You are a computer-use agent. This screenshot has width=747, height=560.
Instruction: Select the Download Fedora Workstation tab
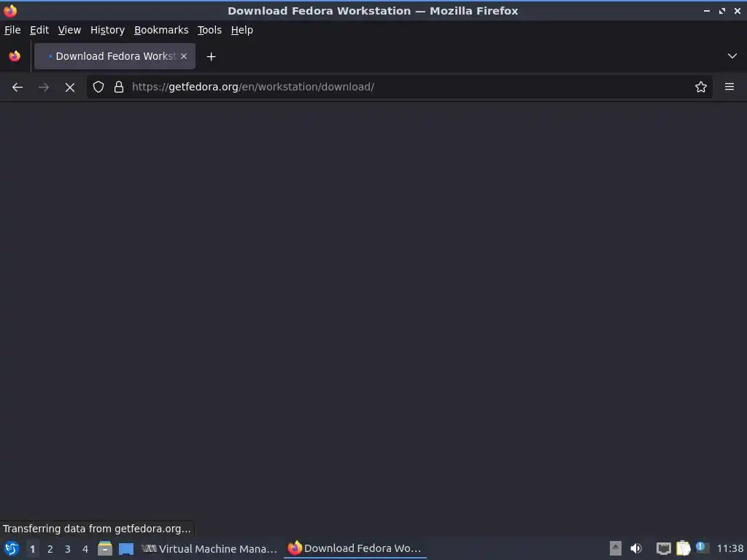pyautogui.click(x=115, y=56)
